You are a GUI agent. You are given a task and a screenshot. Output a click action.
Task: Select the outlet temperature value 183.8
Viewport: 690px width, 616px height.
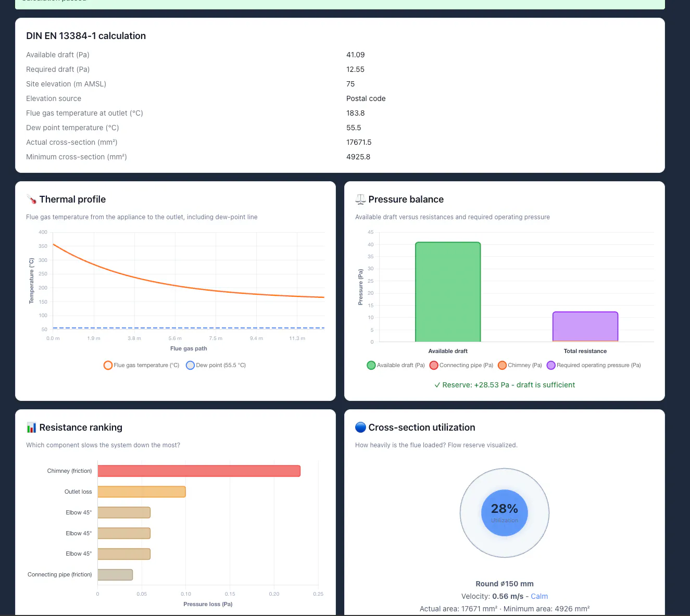(x=356, y=113)
